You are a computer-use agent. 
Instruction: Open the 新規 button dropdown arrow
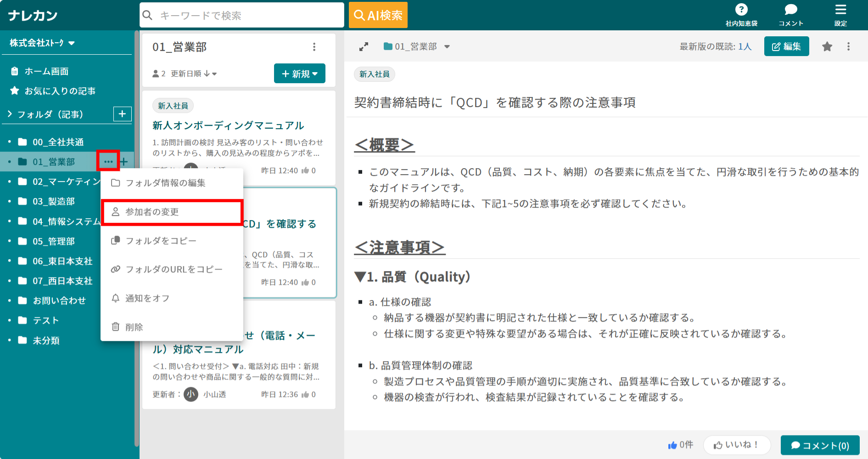tap(315, 73)
